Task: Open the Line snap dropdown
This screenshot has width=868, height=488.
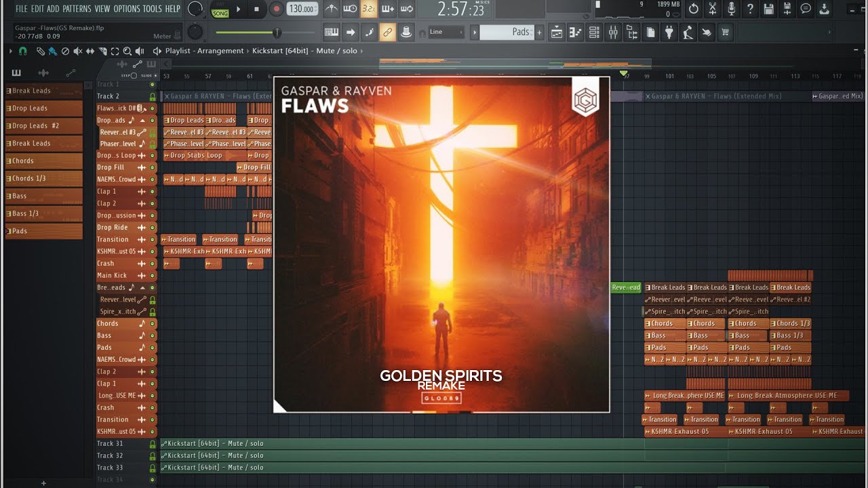Action: click(446, 32)
